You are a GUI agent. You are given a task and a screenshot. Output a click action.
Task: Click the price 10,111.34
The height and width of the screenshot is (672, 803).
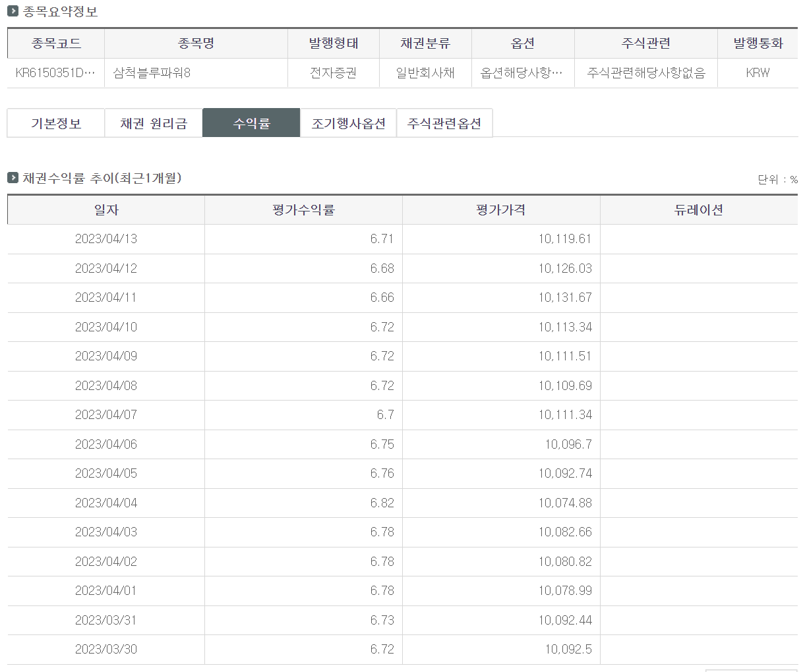565,415
